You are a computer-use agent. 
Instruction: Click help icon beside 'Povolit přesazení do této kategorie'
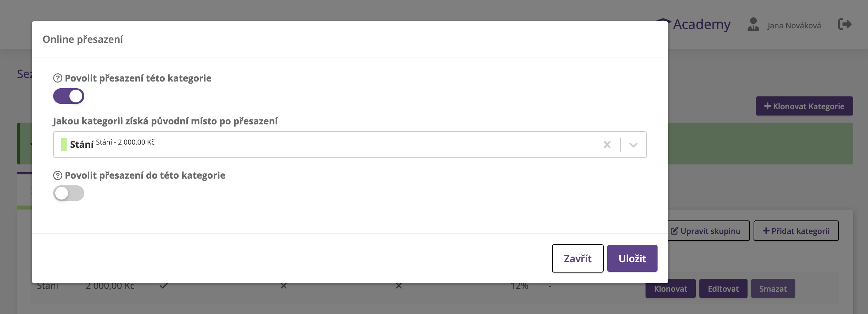[58, 175]
